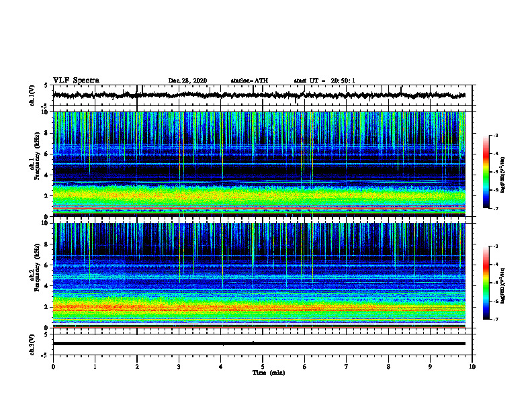The width and height of the screenshot is (532, 411).
Task: Click time axis tick label "9"
Action: click(430, 367)
